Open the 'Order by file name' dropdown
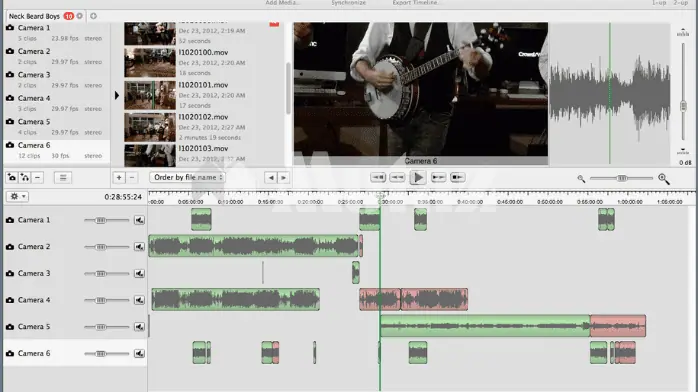This screenshot has width=698, height=392. (x=187, y=178)
